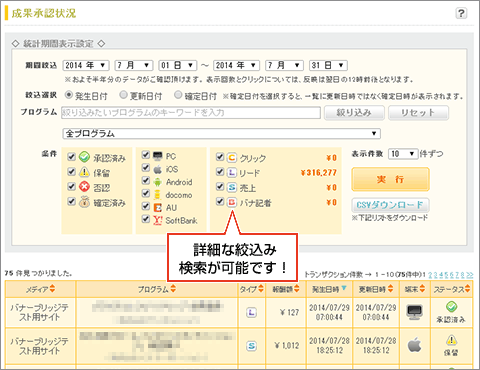This screenshot has width=480, height=370.
Task: Uncheck the 否認 checkbox
Action: coord(71,186)
